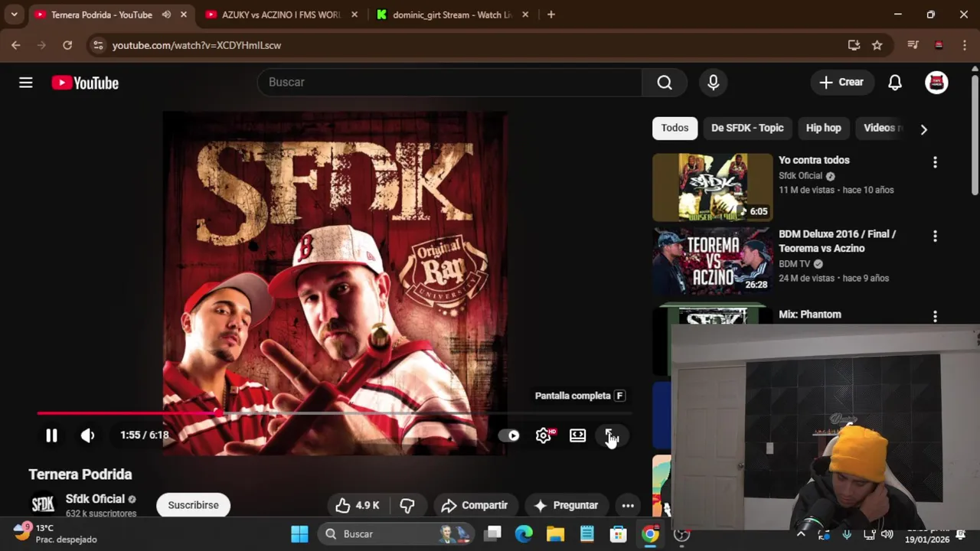Open the YouTube hamburger guide menu
Image resolution: width=980 pixels, height=551 pixels.
coord(26,83)
